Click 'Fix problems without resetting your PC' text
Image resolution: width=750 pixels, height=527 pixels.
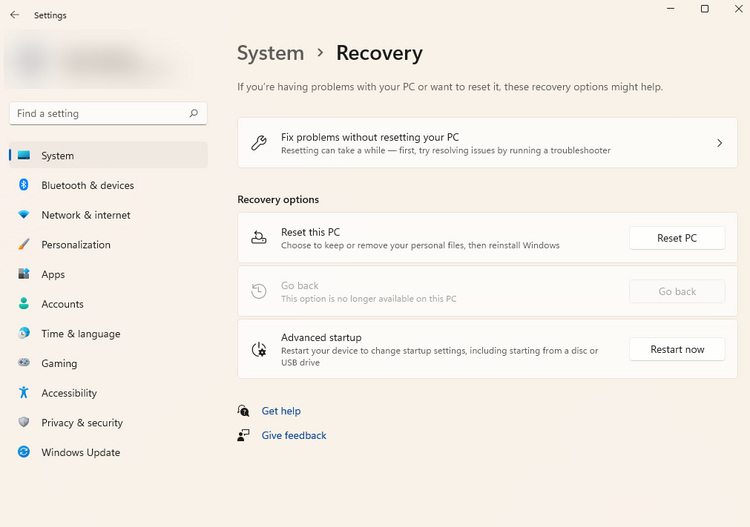coord(370,137)
